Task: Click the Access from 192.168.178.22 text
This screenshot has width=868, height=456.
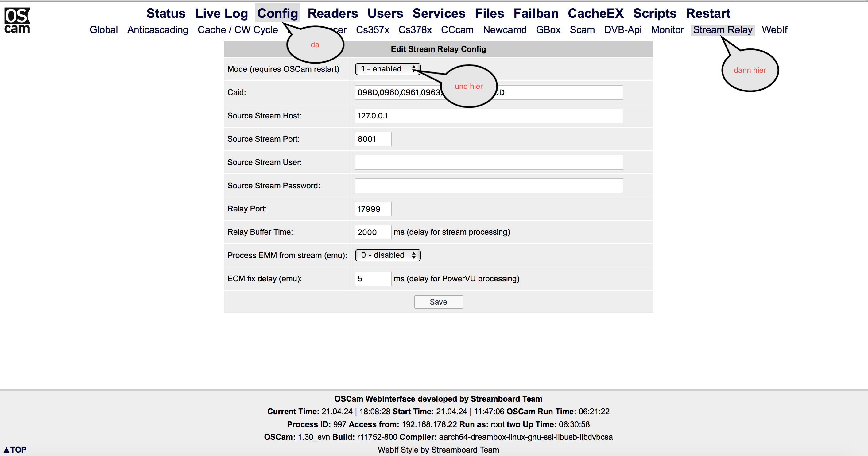Action: point(403,424)
